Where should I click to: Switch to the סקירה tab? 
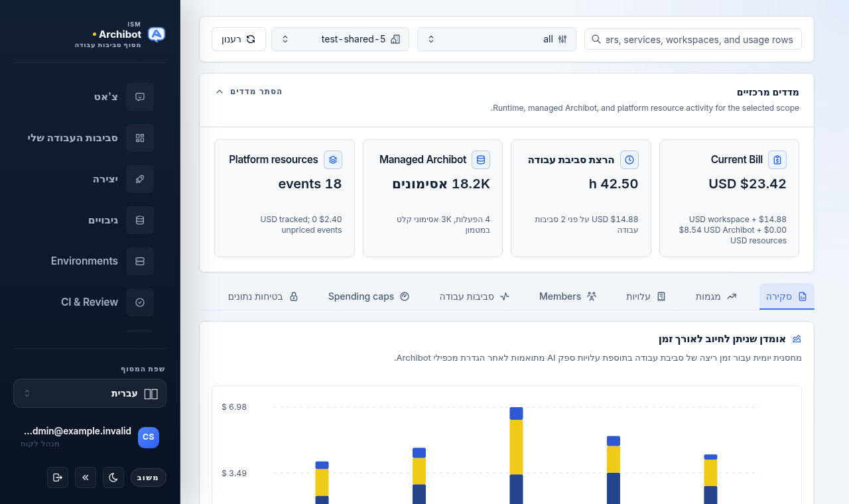click(787, 296)
